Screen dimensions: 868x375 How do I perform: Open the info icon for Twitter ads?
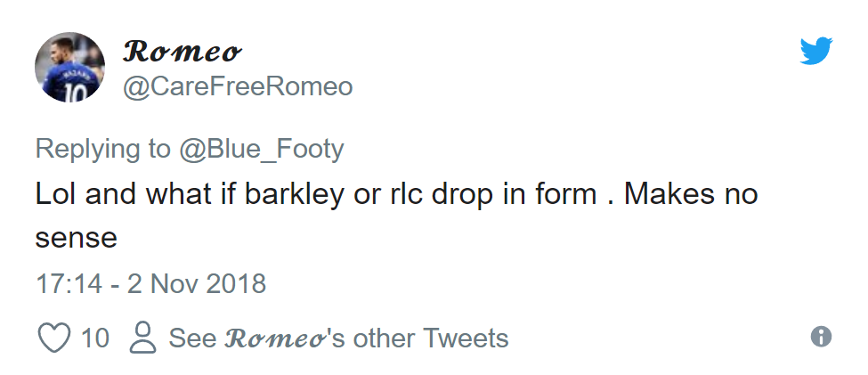(x=822, y=336)
